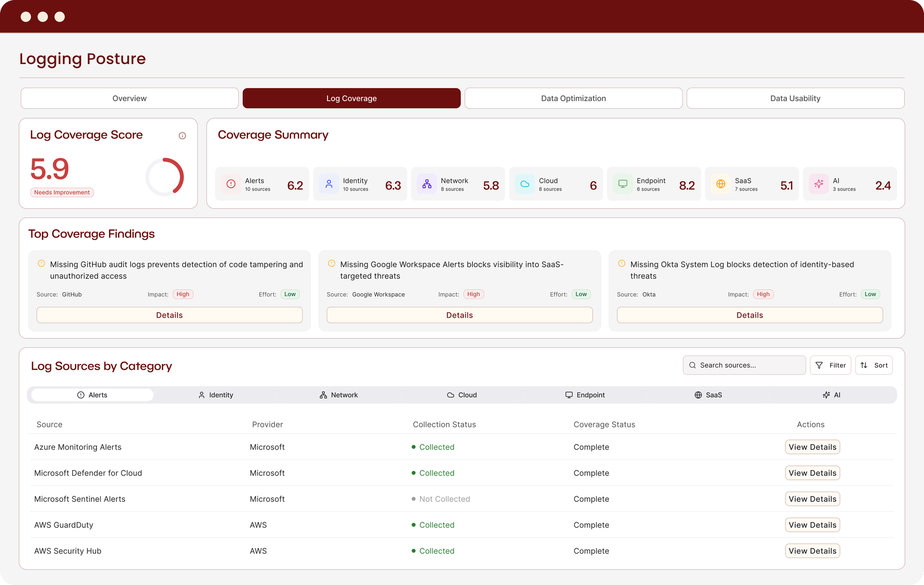Select the SaaS category filter tab
The image size is (924, 585).
click(x=708, y=395)
